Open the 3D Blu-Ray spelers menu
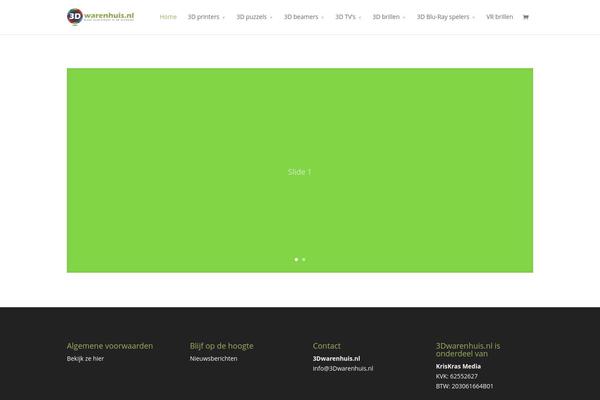 point(443,17)
